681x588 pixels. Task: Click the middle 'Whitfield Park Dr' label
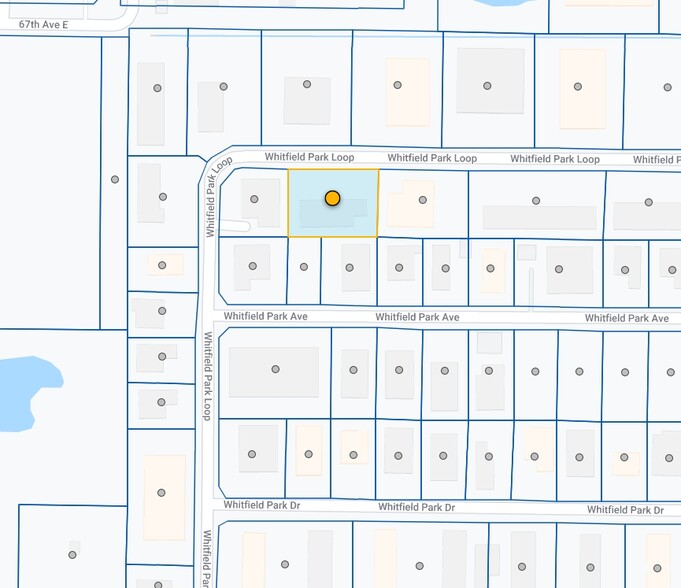click(x=417, y=507)
